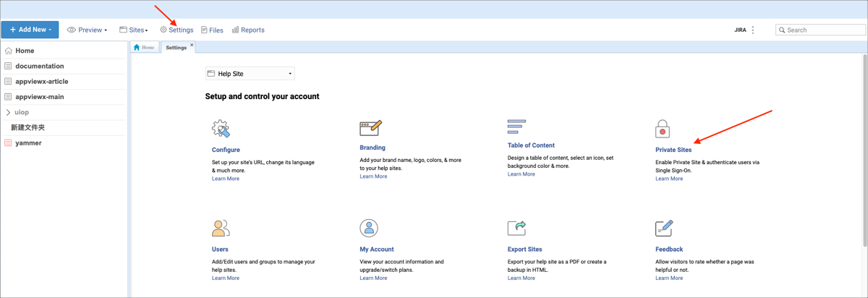
Task: Click the My Account avatar icon
Action: (x=369, y=228)
